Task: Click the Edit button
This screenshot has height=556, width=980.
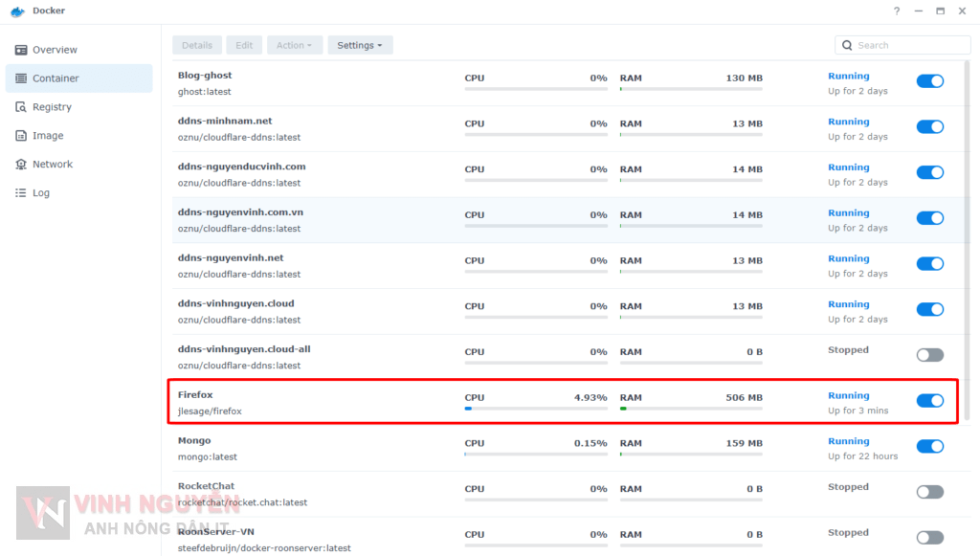Action: [x=244, y=44]
